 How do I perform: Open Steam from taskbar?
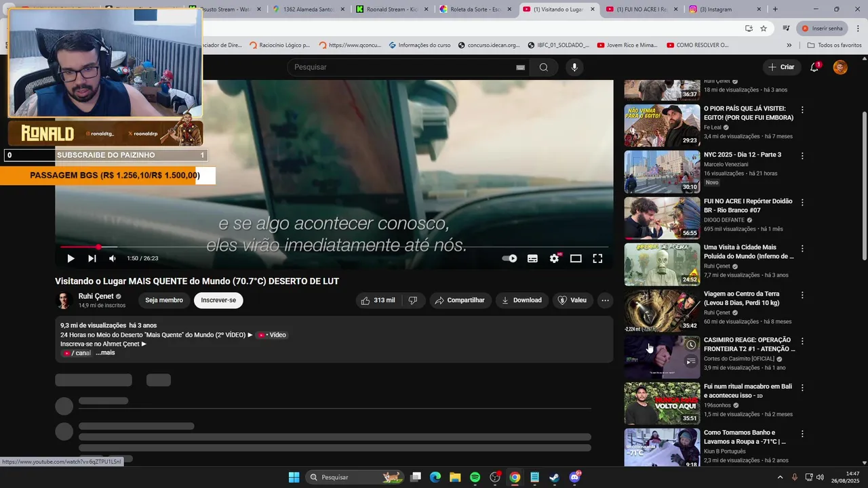coord(554,477)
